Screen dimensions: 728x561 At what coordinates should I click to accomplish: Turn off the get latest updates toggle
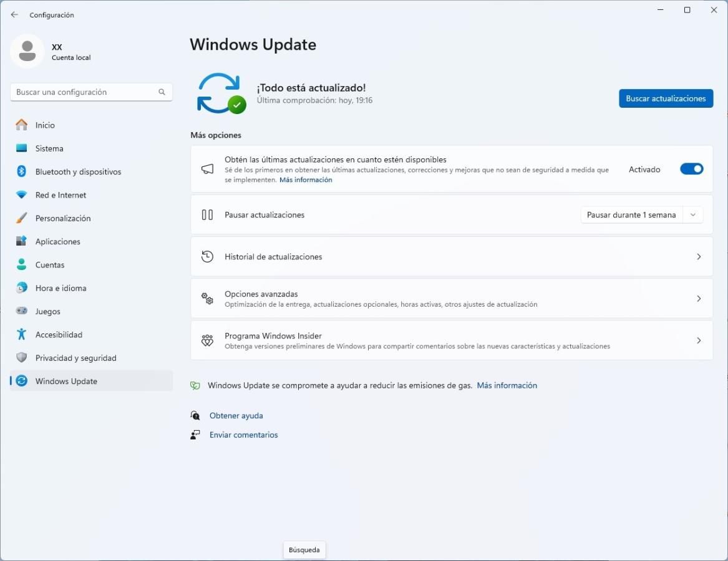691,169
